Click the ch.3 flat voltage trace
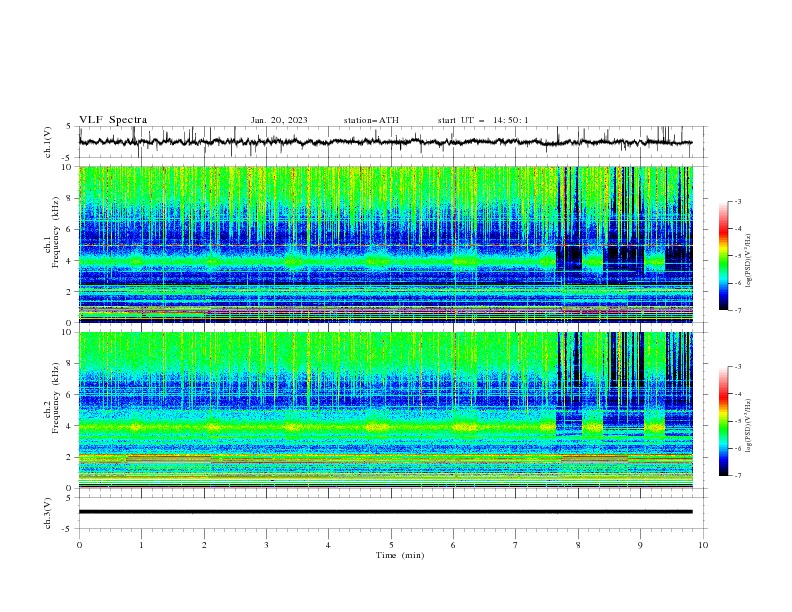This screenshot has height=612, width=792. tap(385, 512)
